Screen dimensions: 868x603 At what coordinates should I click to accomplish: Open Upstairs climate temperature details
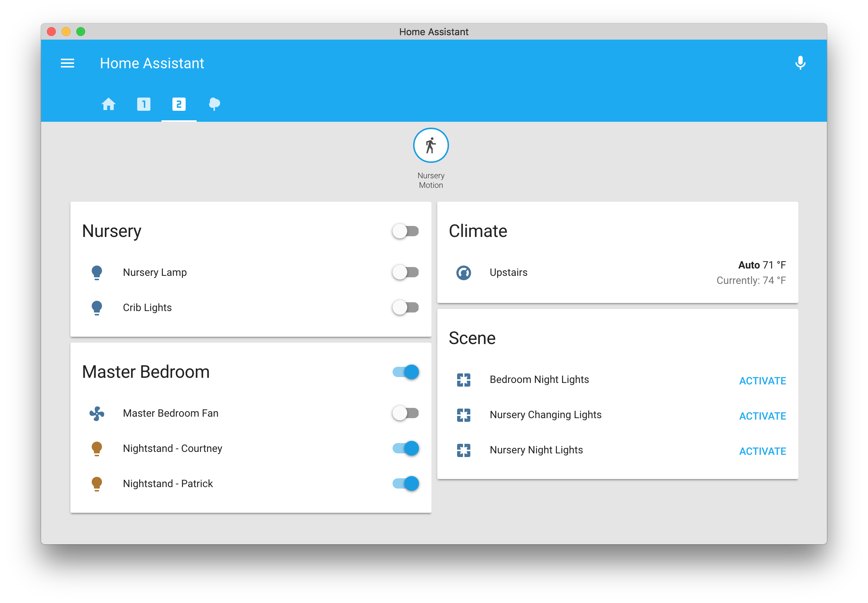pos(751,273)
